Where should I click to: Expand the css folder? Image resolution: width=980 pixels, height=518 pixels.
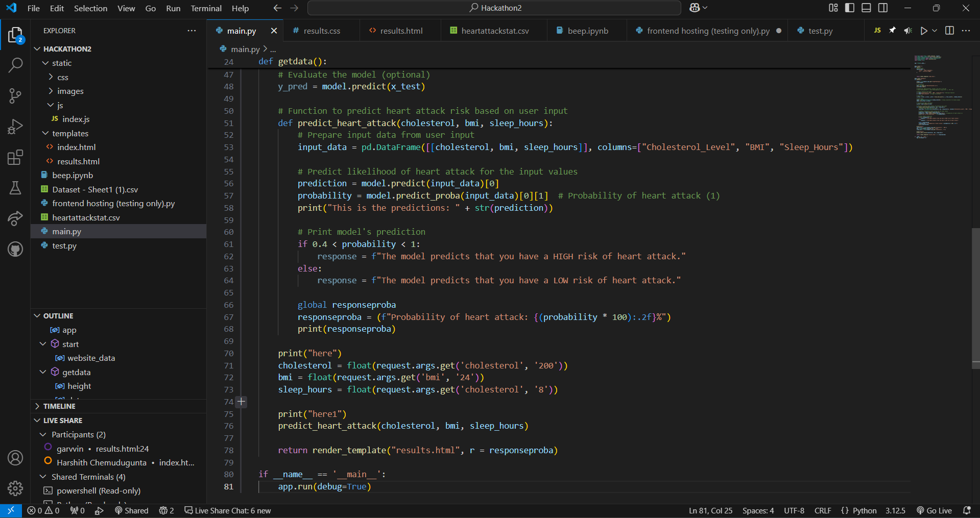tap(63, 77)
